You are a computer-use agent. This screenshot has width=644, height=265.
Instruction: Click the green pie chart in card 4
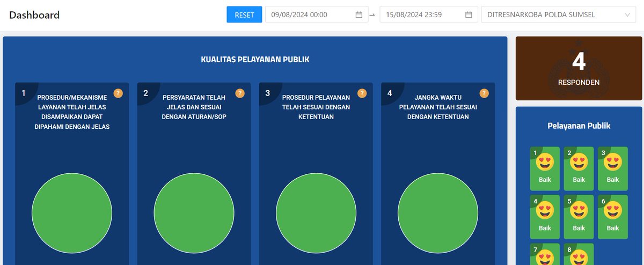[438, 212]
